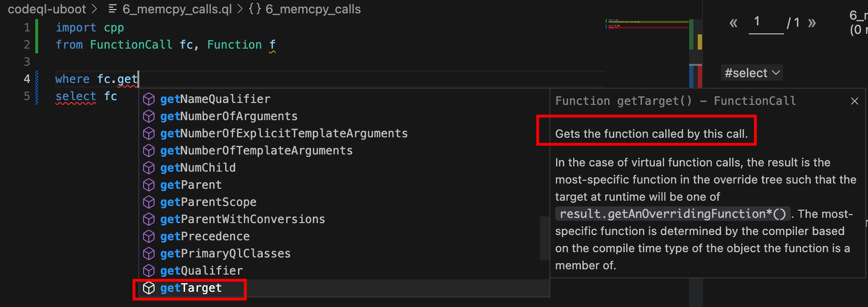This screenshot has width=868, height=307.
Task: Expand the 6_memcpy_calls symbol breadcrumb
Action: pyautogui.click(x=313, y=9)
